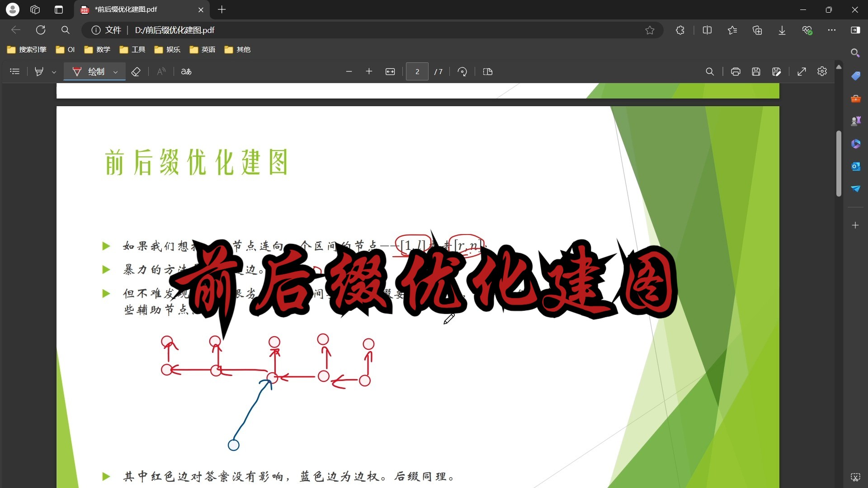Screen dimensions: 868x488
Task: Open the OI bookmarks folder
Action: coord(65,50)
